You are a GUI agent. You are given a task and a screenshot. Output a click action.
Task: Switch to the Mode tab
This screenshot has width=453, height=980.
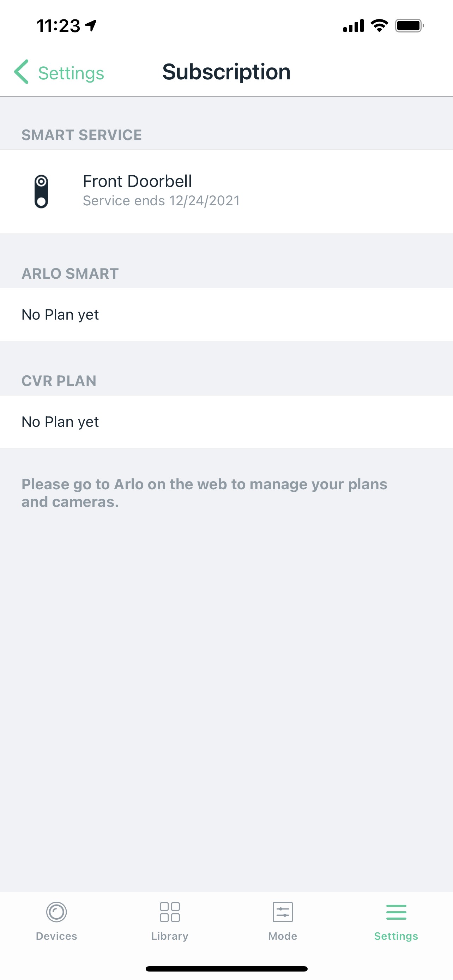283,936
